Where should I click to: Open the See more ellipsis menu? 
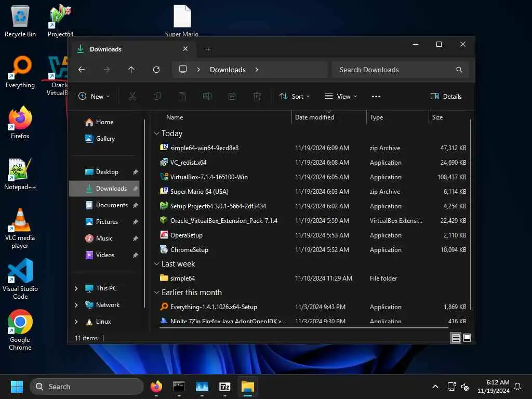click(x=376, y=96)
